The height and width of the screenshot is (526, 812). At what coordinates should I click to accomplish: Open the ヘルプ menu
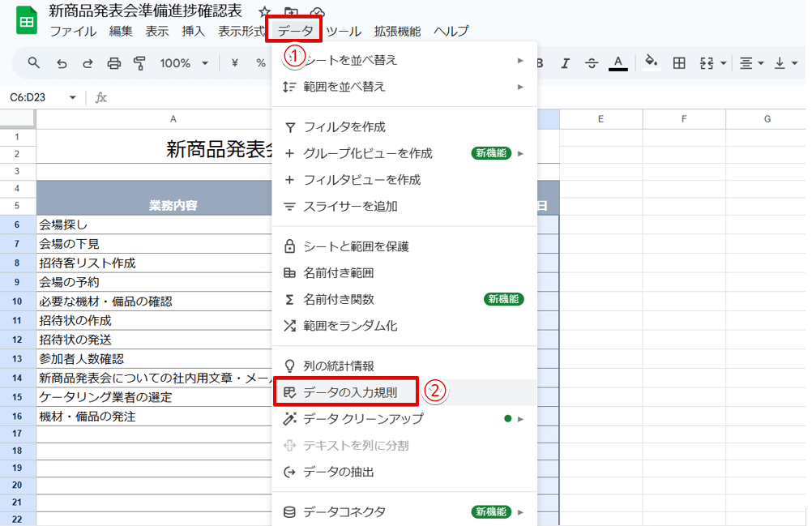(x=451, y=31)
